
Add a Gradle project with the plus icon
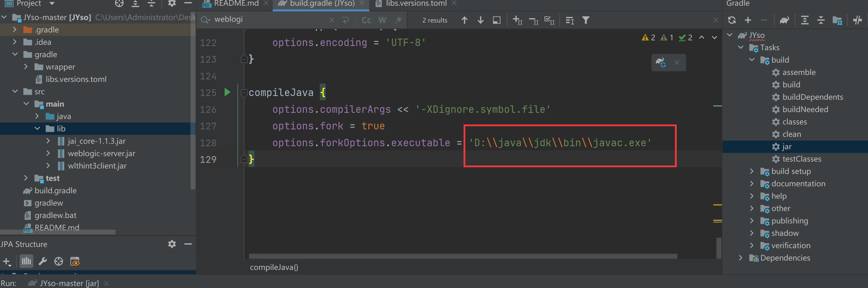pyautogui.click(x=748, y=20)
